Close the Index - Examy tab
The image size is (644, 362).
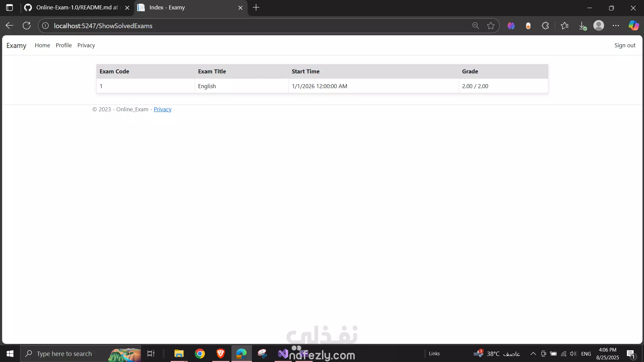(x=240, y=8)
